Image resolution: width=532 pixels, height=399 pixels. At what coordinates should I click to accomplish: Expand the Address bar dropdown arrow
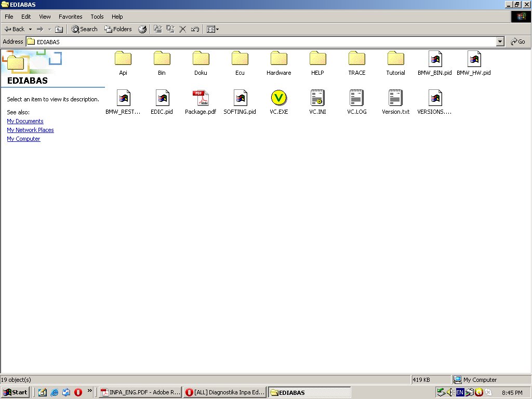500,42
